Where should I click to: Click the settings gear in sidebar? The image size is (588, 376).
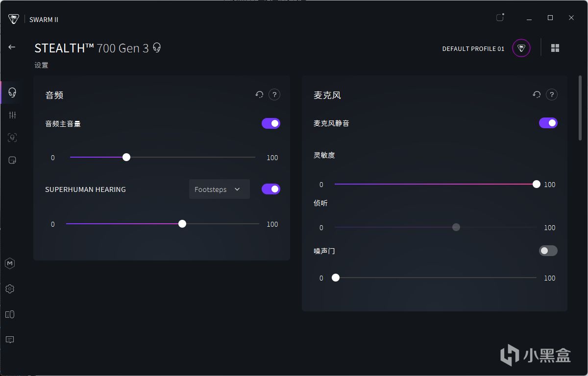pos(10,289)
